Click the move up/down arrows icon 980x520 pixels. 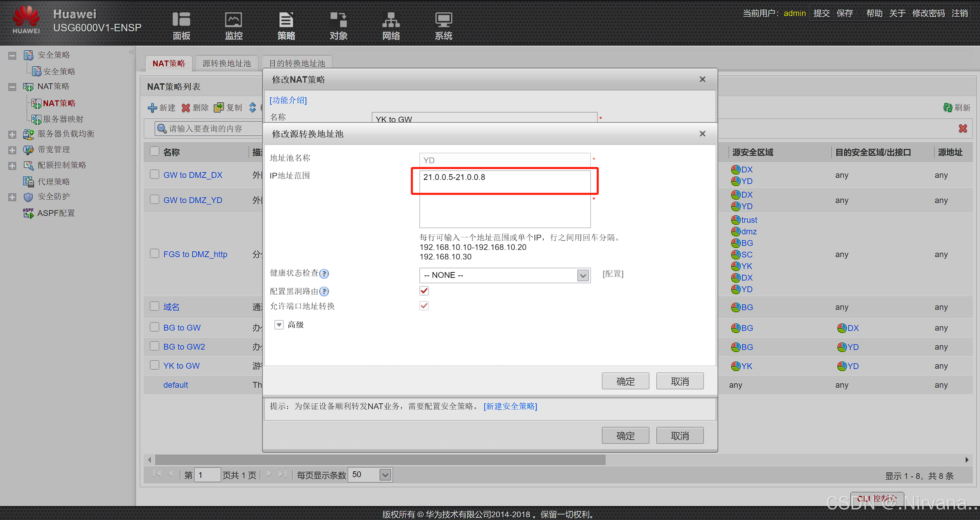click(x=253, y=107)
